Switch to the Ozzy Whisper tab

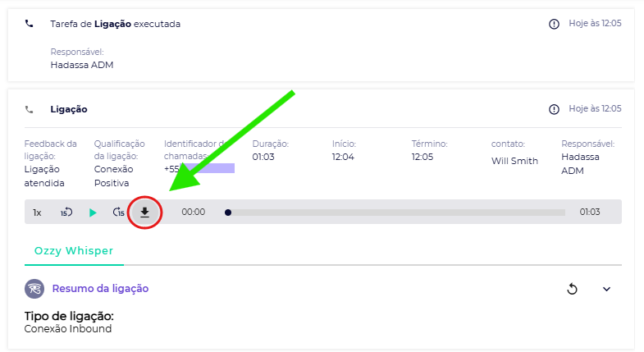click(x=74, y=251)
